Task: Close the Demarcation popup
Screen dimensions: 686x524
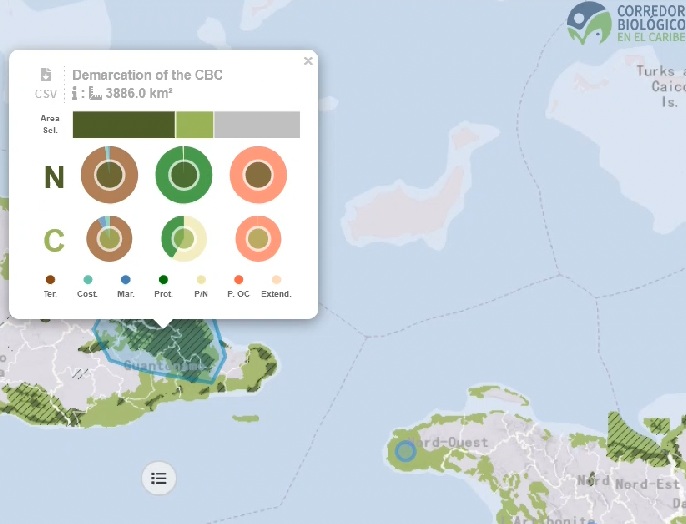Action: click(x=308, y=61)
